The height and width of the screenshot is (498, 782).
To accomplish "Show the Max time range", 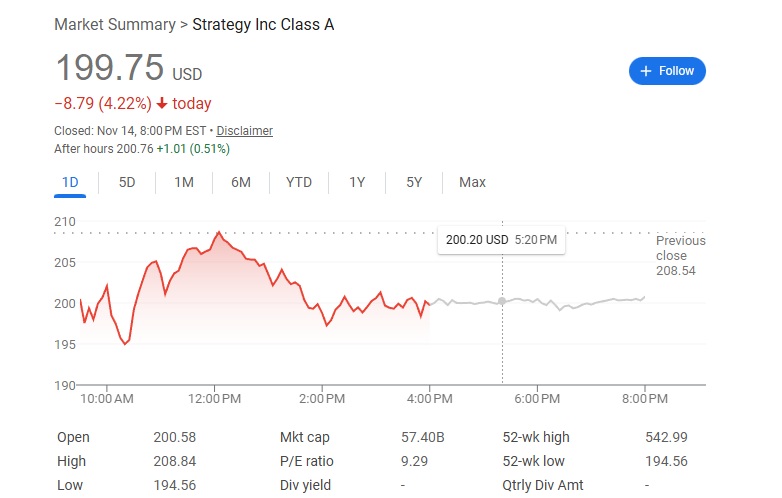I will point(472,182).
